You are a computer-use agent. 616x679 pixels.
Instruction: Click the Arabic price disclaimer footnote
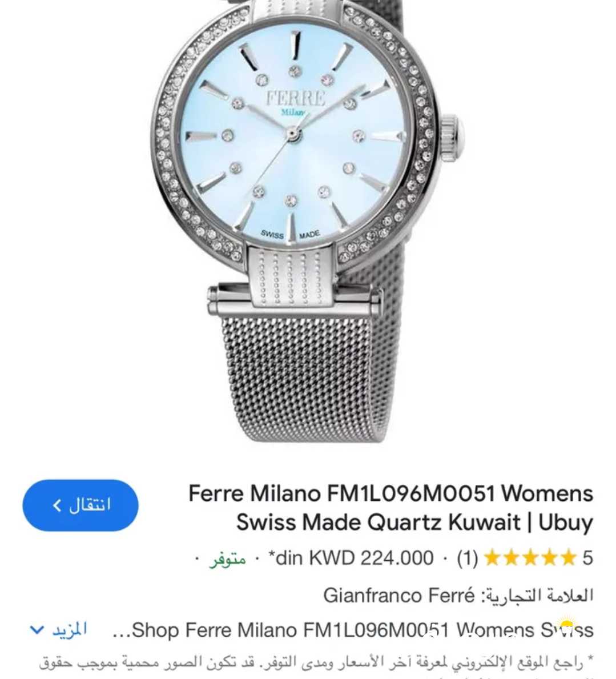[x=316, y=662]
